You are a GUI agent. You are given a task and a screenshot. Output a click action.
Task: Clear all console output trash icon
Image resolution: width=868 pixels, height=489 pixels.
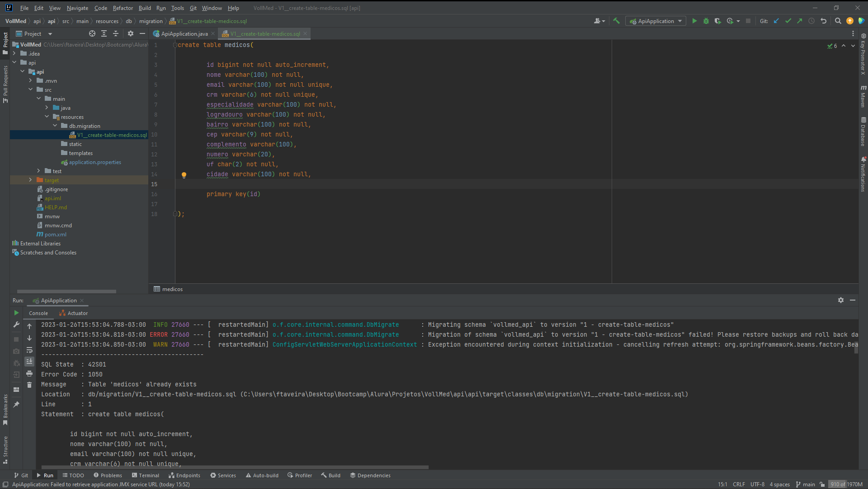(x=29, y=385)
